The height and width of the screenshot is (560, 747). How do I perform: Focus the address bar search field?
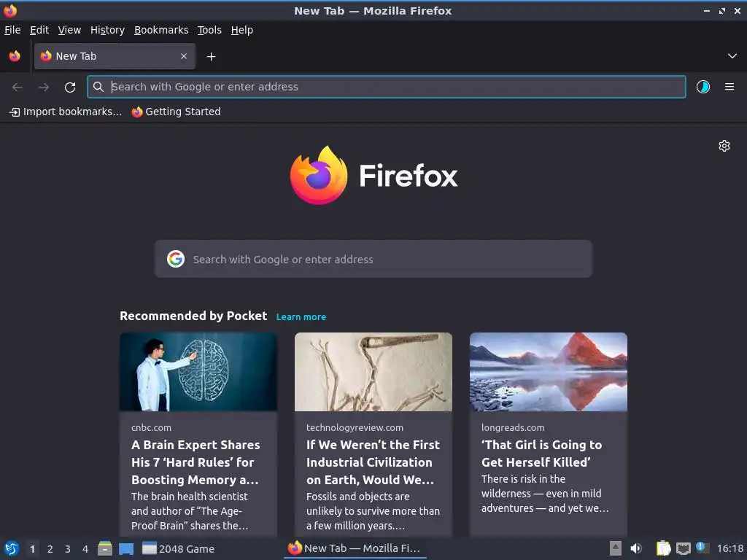point(387,87)
